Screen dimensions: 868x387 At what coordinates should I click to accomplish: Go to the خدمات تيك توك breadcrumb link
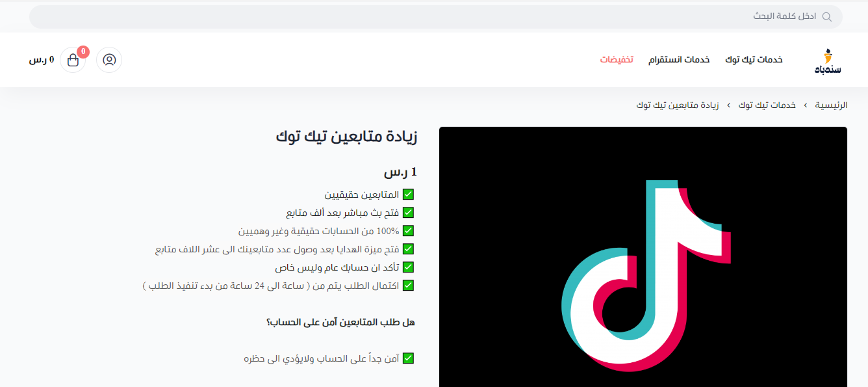767,105
